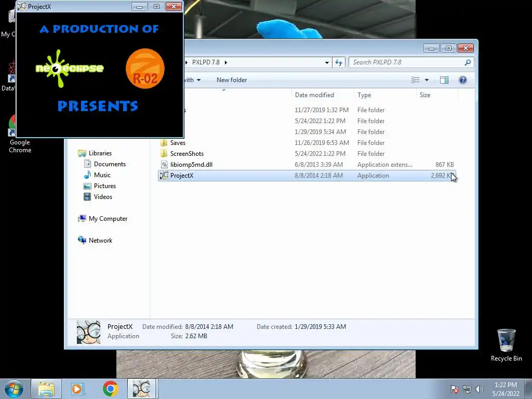This screenshot has width=532, height=399.
Task: Open Windows Start menu
Action: (14, 389)
